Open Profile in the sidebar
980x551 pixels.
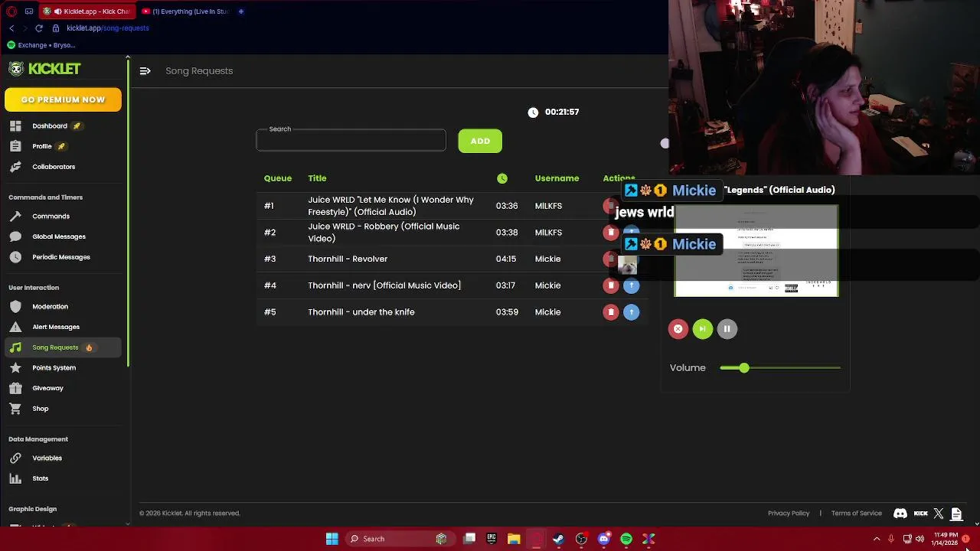41,146
